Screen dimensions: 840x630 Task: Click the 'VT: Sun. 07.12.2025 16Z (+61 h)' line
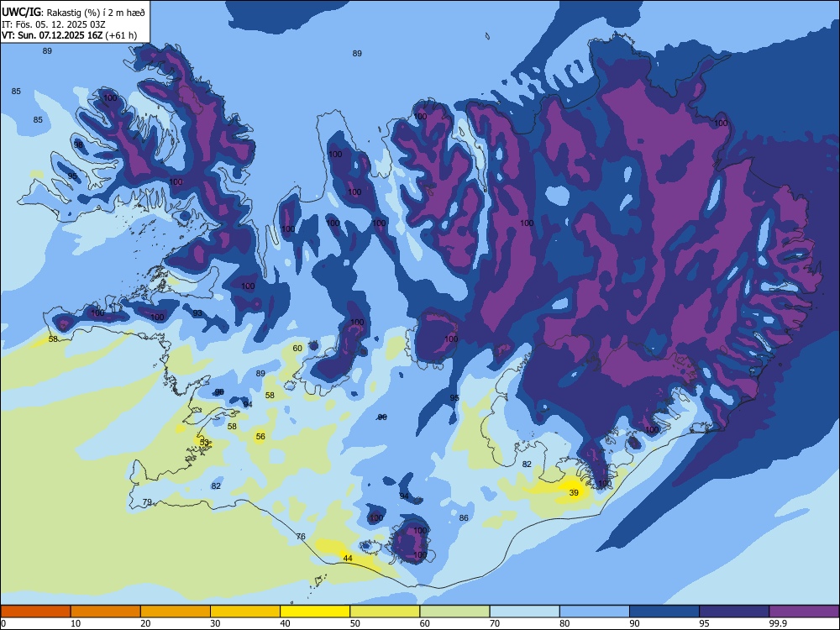pyautogui.click(x=69, y=35)
